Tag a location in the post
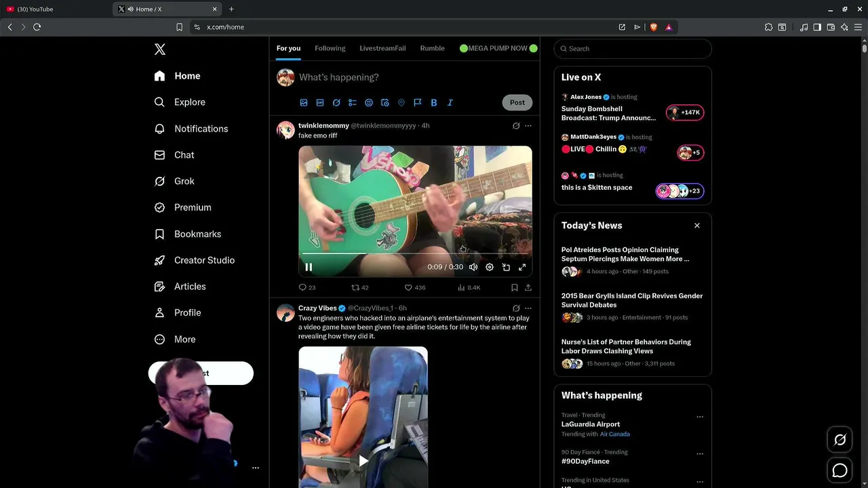Viewport: 868px width, 488px height. (401, 103)
